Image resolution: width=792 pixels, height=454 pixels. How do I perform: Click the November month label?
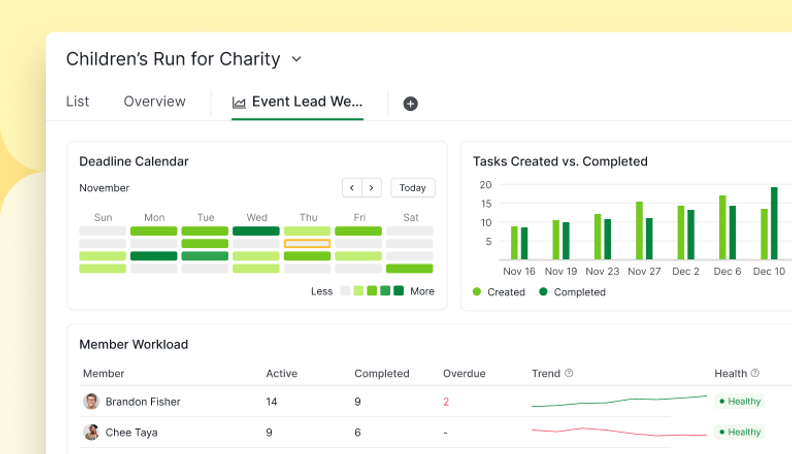(104, 188)
